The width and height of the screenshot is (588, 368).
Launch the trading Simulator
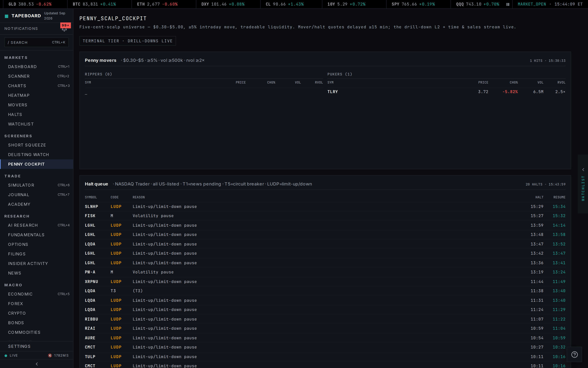[x=37, y=185]
